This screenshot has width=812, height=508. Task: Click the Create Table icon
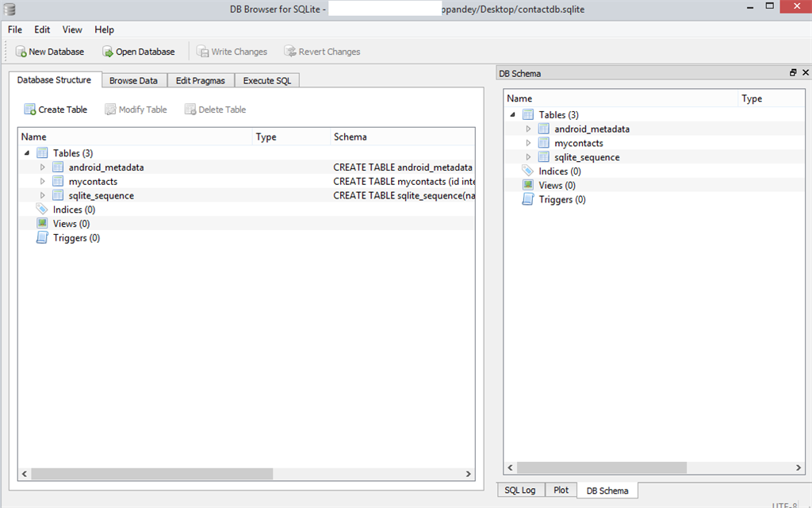coord(30,110)
